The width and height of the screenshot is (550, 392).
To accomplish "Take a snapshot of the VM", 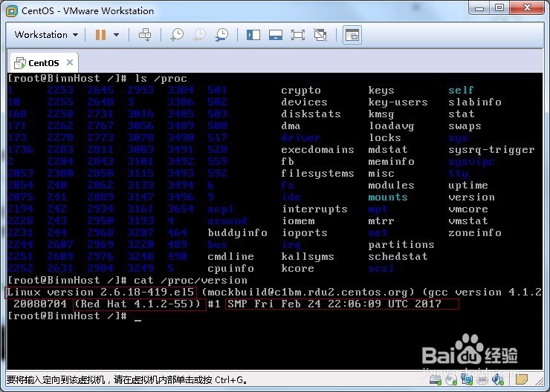I will click(177, 35).
